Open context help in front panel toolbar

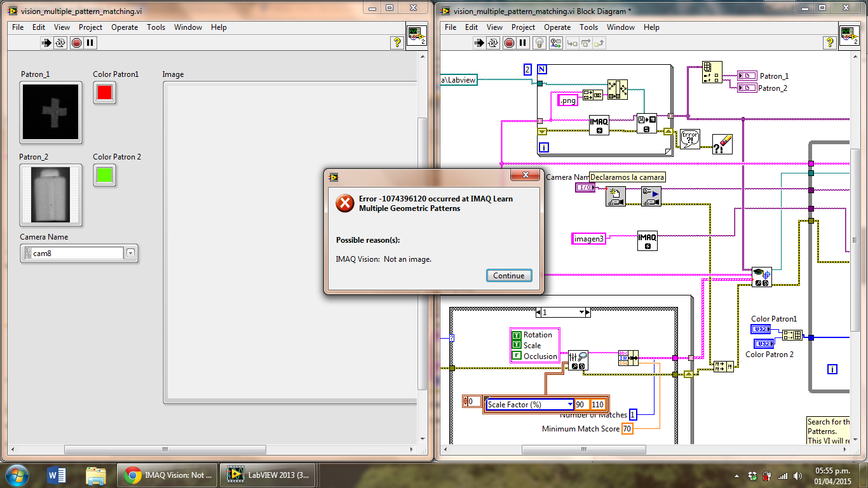[397, 43]
